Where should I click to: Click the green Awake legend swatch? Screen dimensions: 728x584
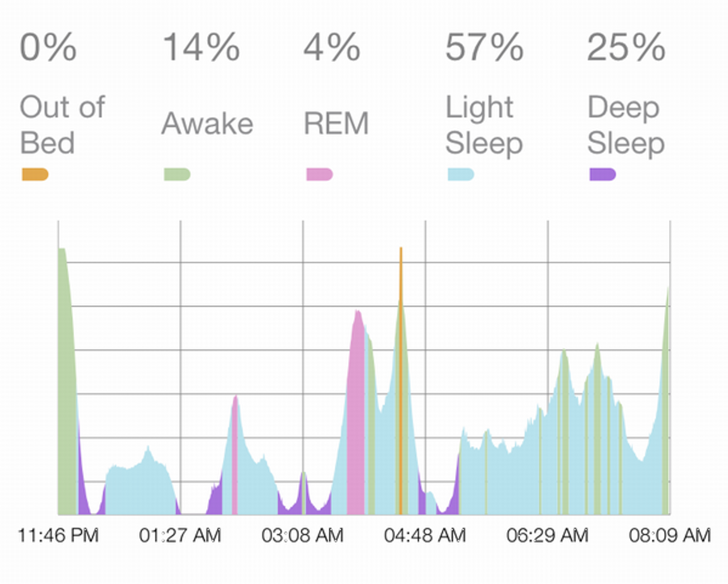[x=177, y=174]
